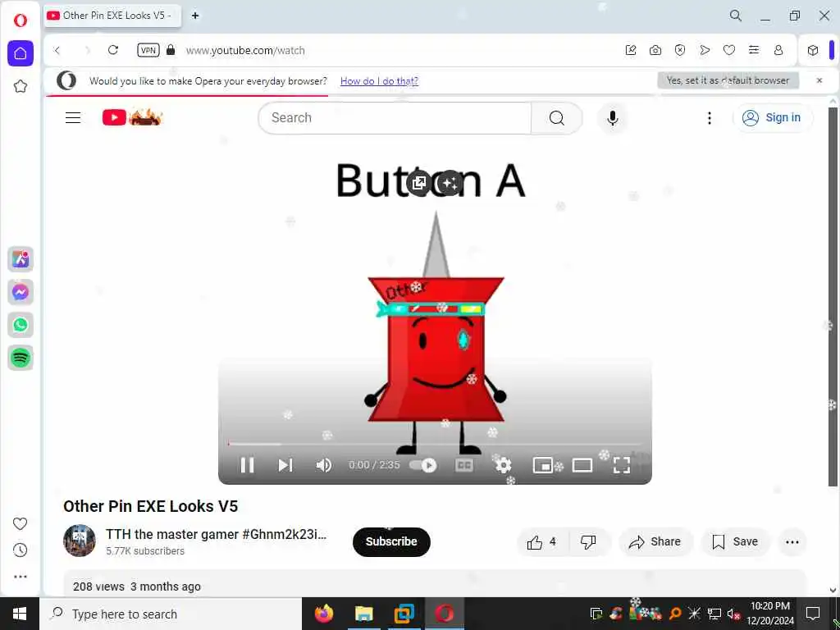Dislike this video
840x630 pixels.
coord(589,542)
